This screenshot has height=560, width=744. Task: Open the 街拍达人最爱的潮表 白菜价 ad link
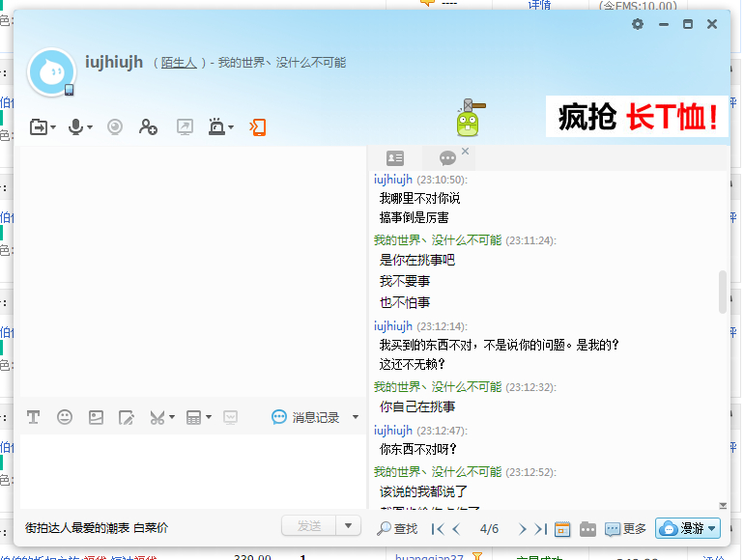point(97,528)
